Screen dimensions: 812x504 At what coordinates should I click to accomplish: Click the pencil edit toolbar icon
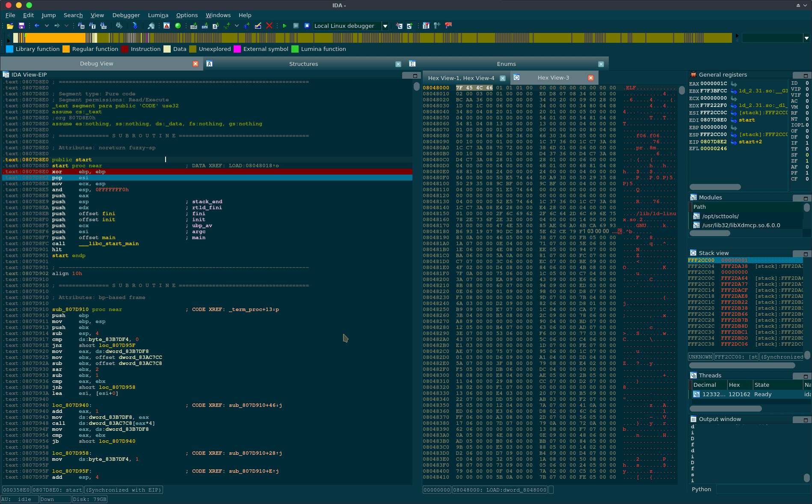[x=258, y=26]
